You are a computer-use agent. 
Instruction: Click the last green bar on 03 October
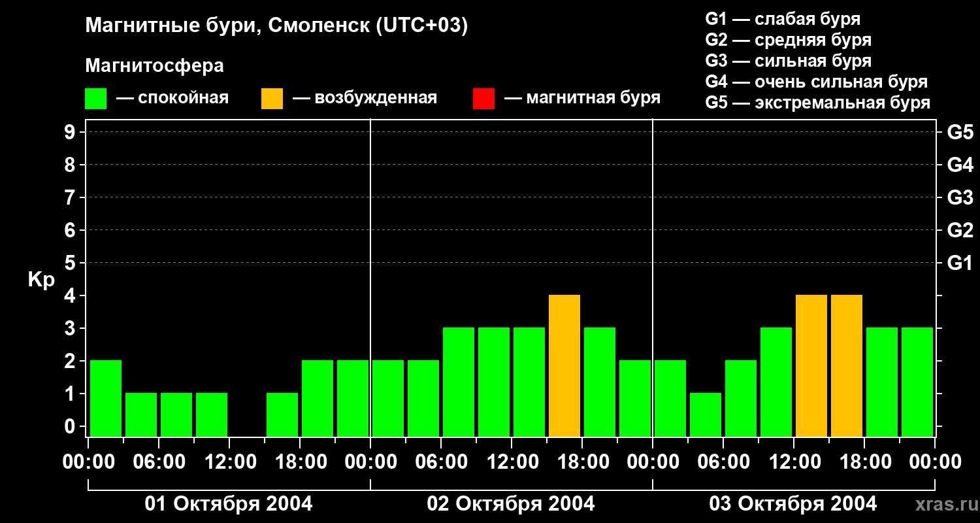917,382
